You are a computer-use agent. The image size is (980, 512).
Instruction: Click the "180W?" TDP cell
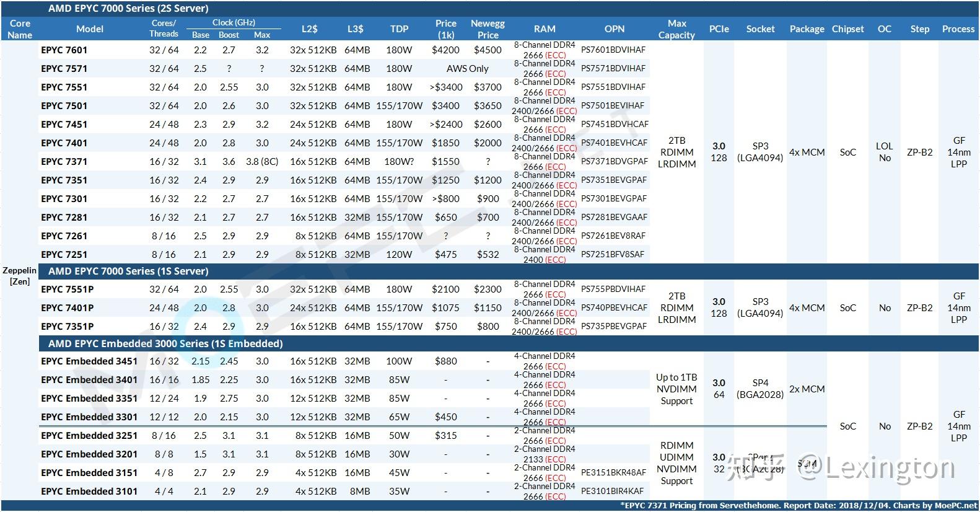(x=400, y=162)
